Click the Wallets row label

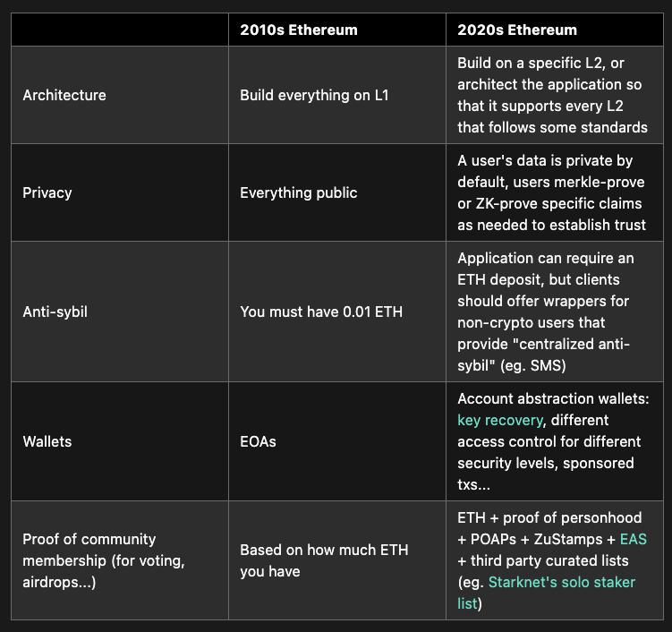tap(47, 441)
